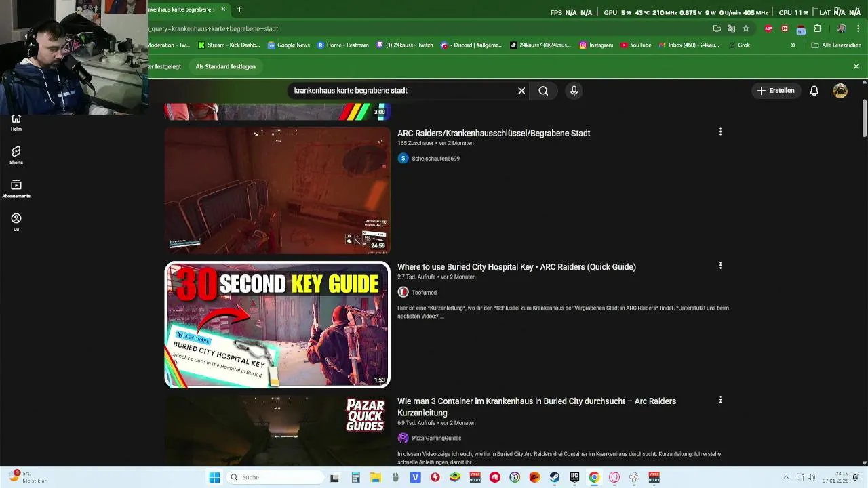Image resolution: width=868 pixels, height=488 pixels.
Task: Open the Chrome profile avatar
Action: click(842, 28)
